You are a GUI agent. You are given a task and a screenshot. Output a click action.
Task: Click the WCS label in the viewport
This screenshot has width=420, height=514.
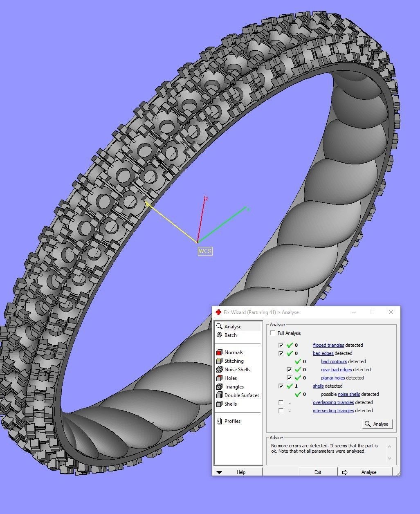[x=205, y=251]
